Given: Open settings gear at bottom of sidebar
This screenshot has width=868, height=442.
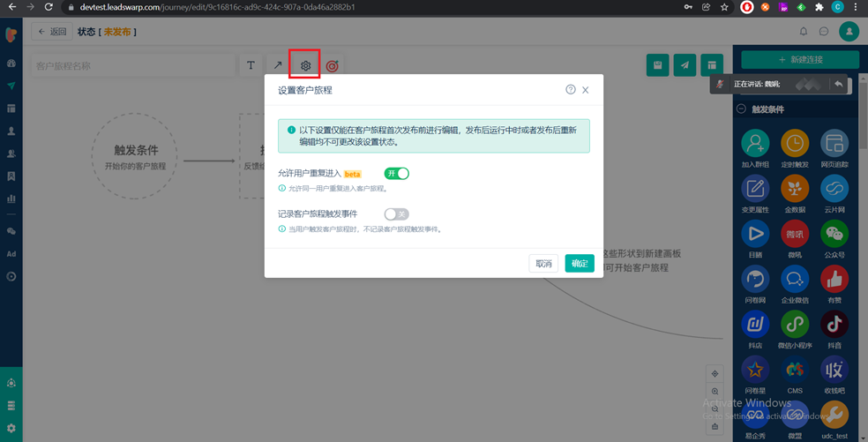Looking at the screenshot, I should [11, 428].
